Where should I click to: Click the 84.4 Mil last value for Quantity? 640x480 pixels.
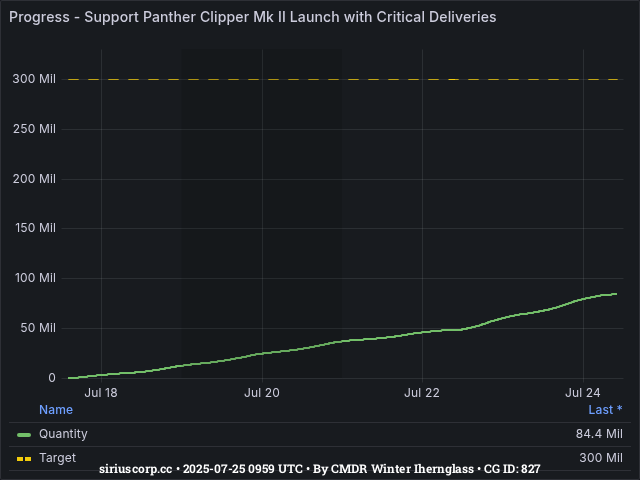(x=599, y=434)
